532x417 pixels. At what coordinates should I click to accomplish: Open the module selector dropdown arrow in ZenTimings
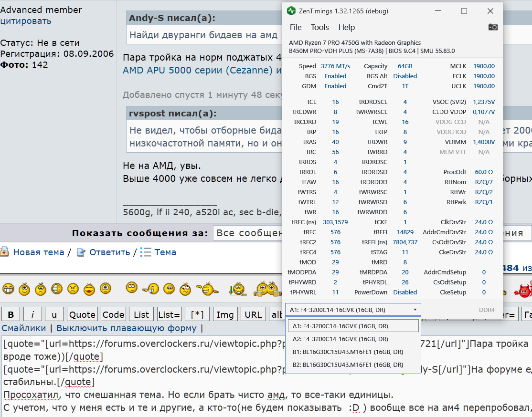(x=415, y=310)
